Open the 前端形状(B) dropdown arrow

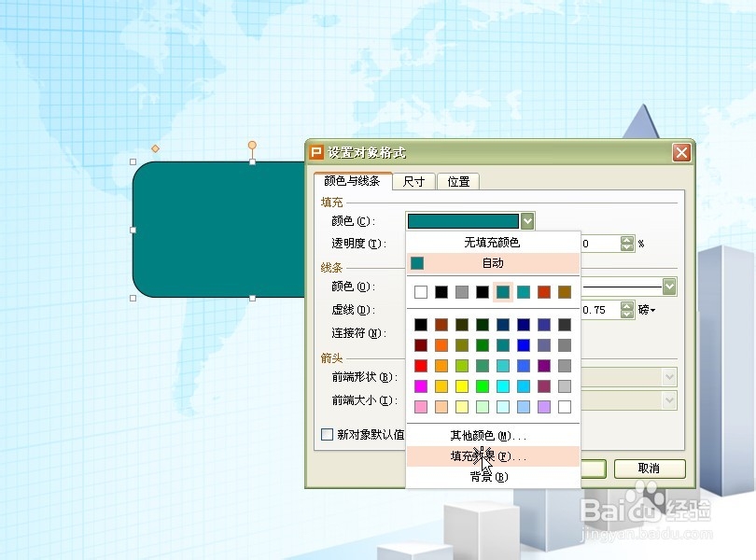point(669,377)
